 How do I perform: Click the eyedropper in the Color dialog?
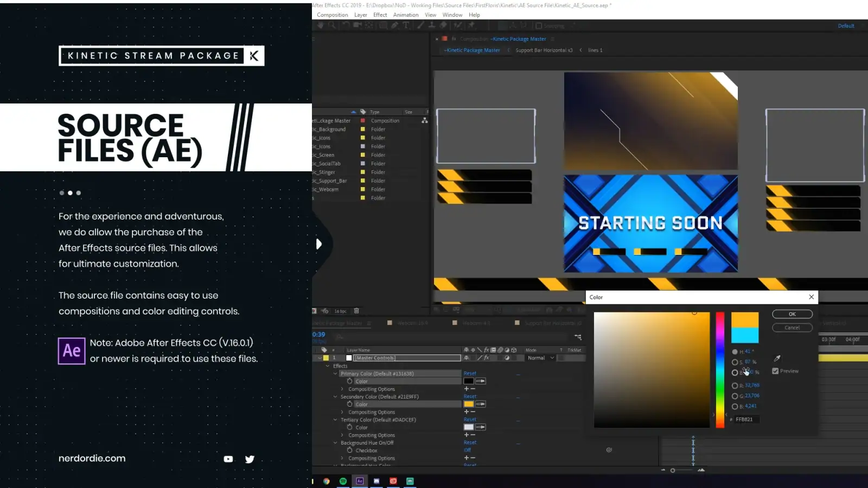click(777, 358)
